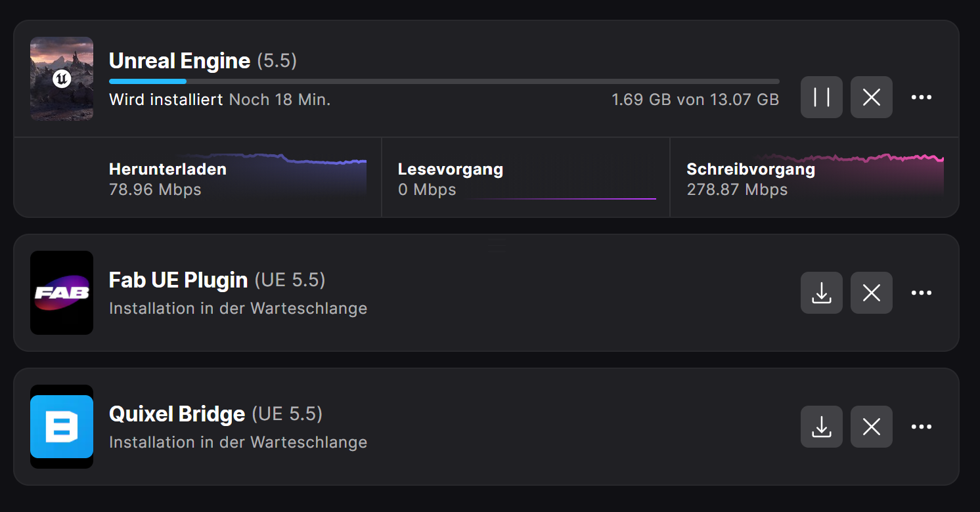Image resolution: width=980 pixels, height=512 pixels.
Task: Remove Fab UE Plugin from queue
Action: point(871,293)
